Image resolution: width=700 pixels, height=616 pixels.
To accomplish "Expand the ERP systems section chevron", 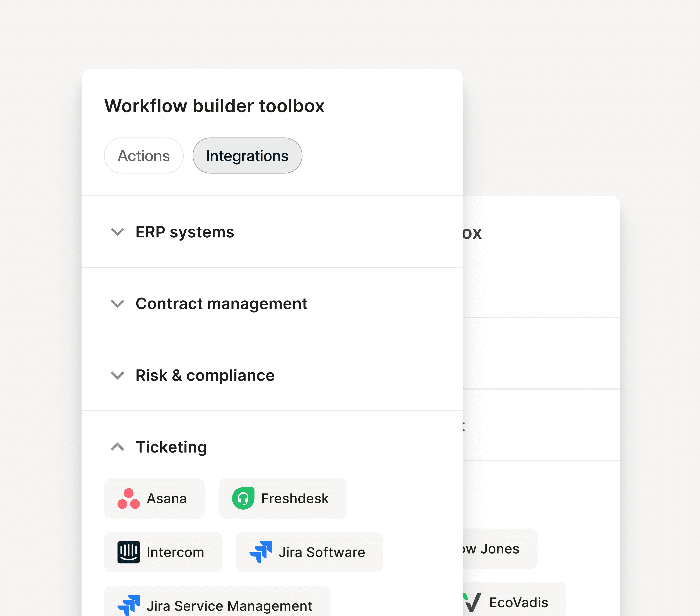I will pos(118,232).
